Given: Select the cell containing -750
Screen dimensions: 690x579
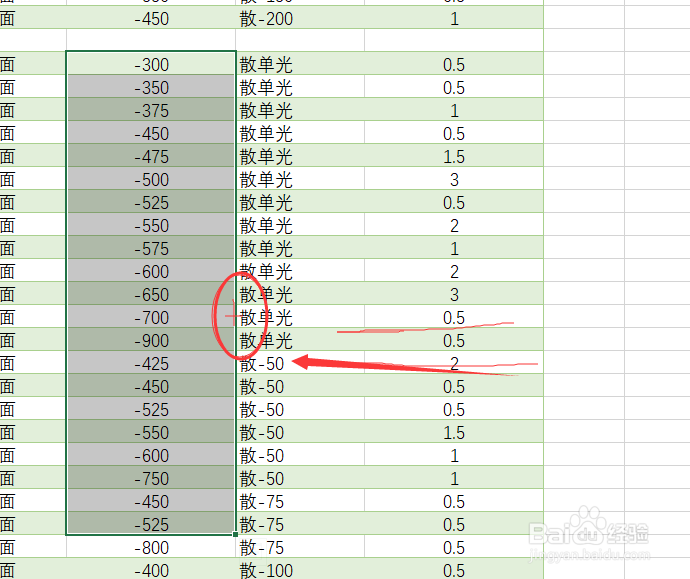Looking at the screenshot, I should (x=151, y=478).
